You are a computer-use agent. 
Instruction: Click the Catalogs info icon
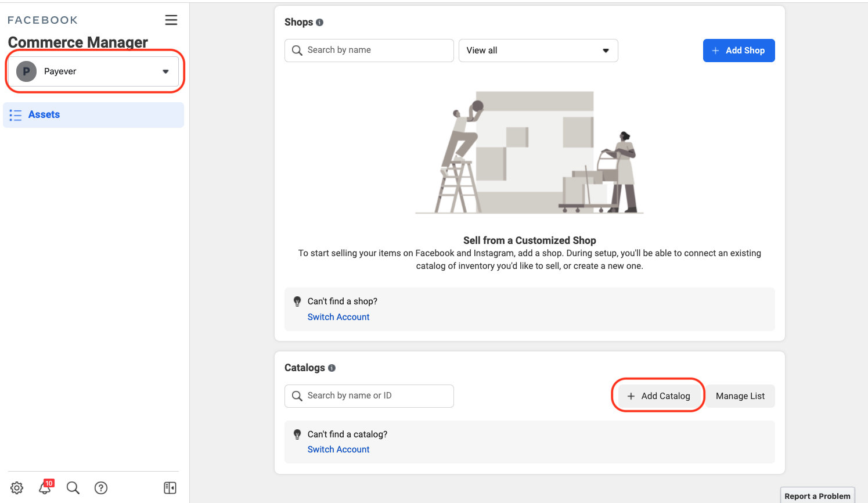pos(332,368)
